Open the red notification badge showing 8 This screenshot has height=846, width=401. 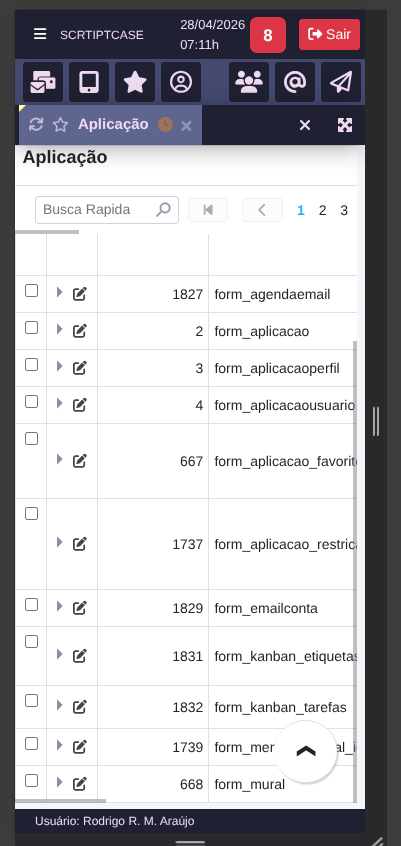tap(268, 35)
